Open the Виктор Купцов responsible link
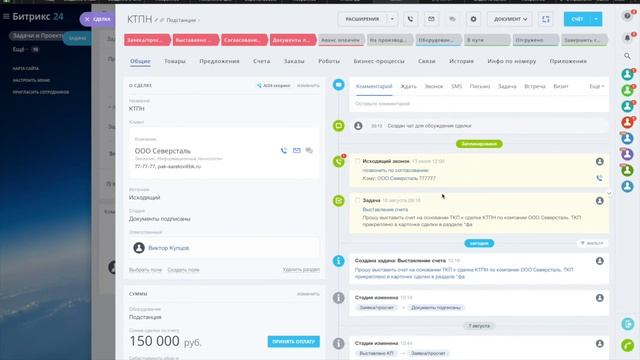Image resolution: width=640 pixels, height=360 pixels. tap(169, 248)
